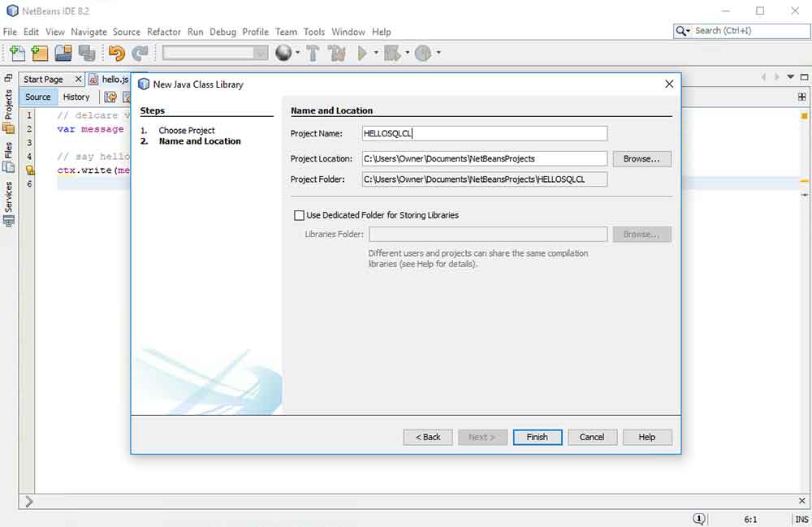Screen dimensions: 812x527
Task: Click Browse next to Project Location
Action: coord(641,159)
